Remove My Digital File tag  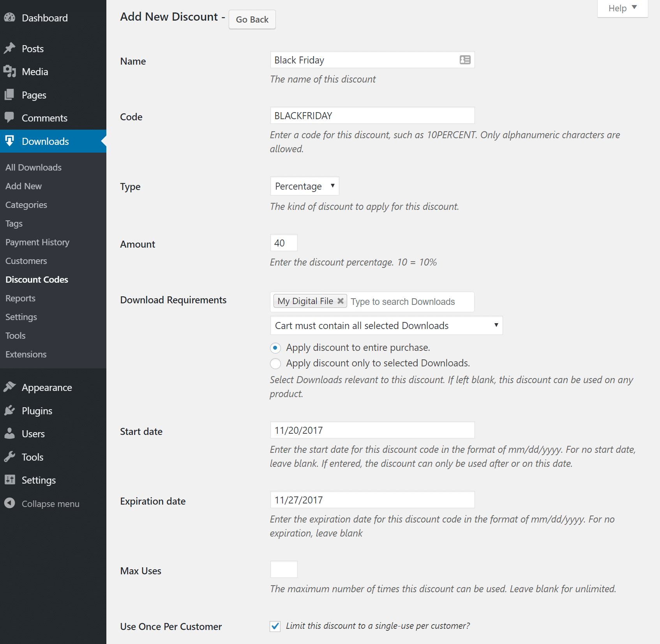coord(340,301)
